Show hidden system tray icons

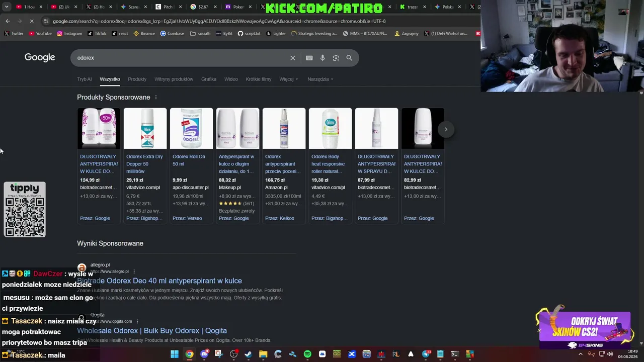[581, 354]
